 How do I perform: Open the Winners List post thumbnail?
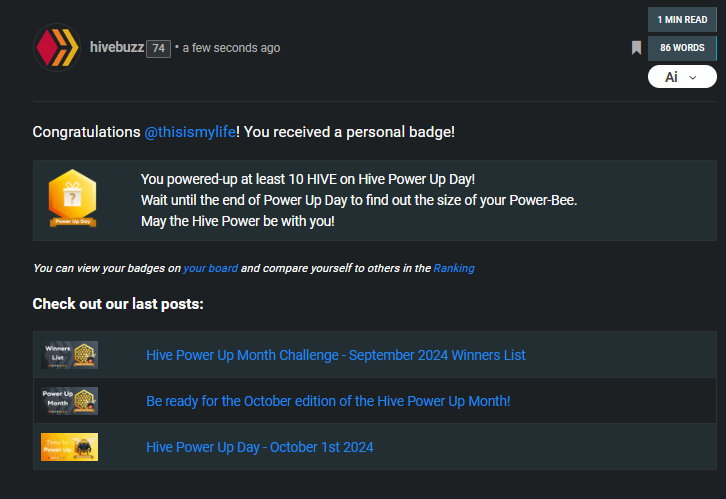[69, 355]
